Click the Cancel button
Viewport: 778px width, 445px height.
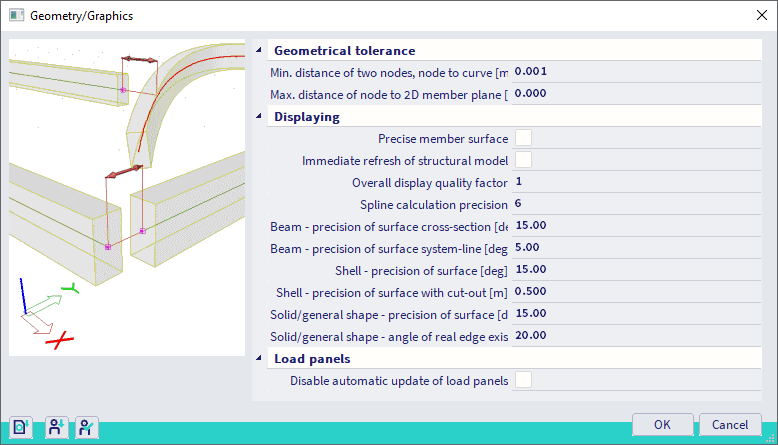[x=730, y=425]
